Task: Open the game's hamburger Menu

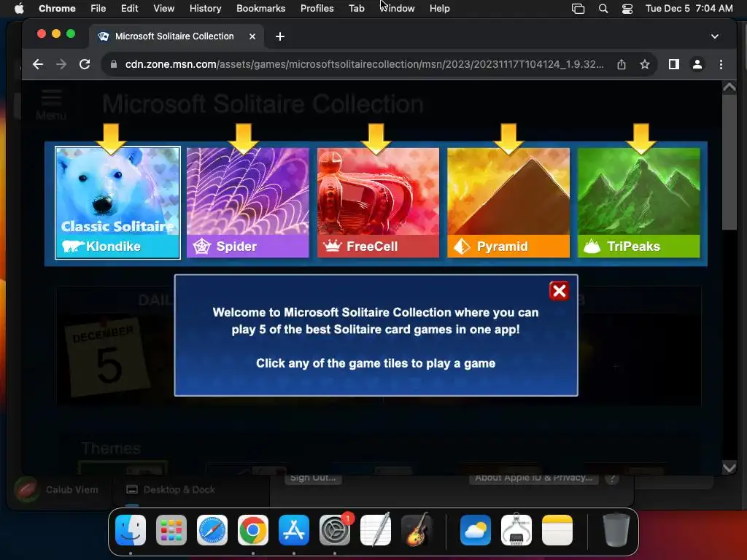Action: pyautogui.click(x=51, y=104)
